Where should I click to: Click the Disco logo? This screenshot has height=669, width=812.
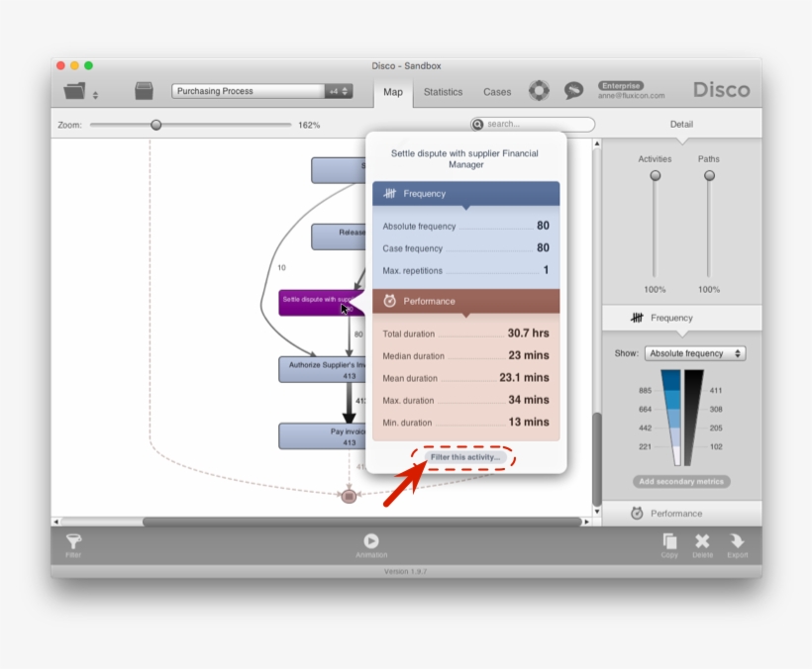[x=721, y=90]
